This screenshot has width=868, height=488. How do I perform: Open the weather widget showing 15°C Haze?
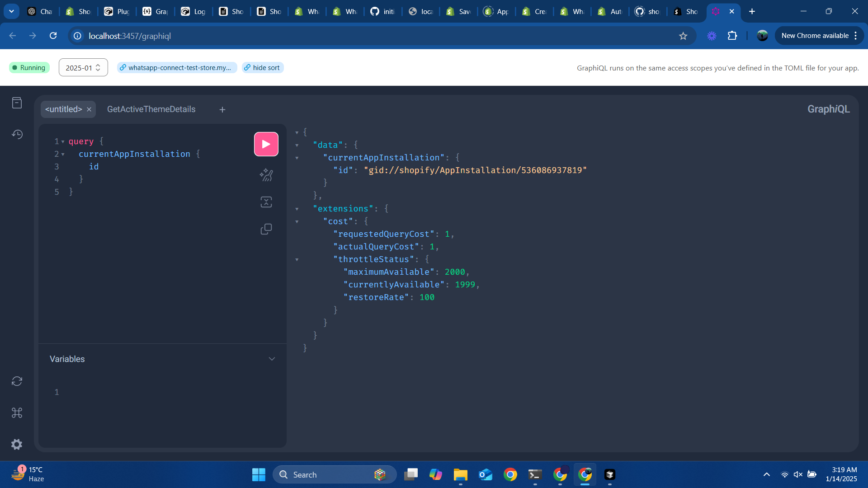[x=28, y=474]
